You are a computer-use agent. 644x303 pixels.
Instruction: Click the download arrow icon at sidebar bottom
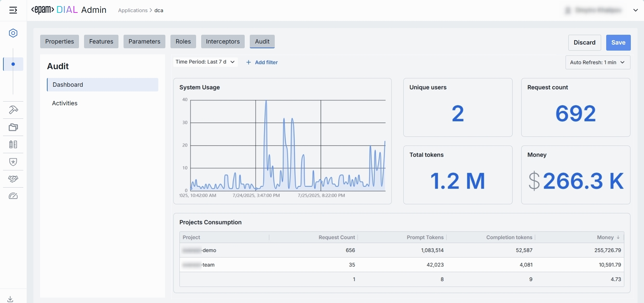[x=10, y=299]
